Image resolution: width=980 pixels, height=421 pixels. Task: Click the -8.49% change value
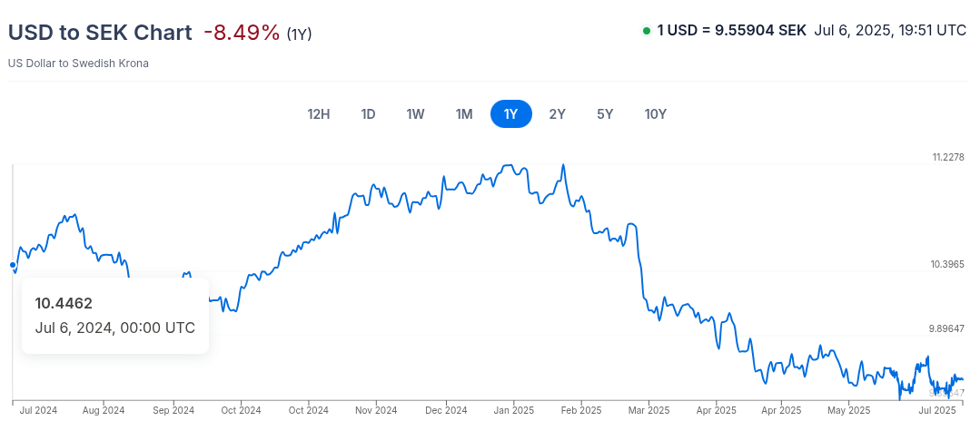click(242, 33)
